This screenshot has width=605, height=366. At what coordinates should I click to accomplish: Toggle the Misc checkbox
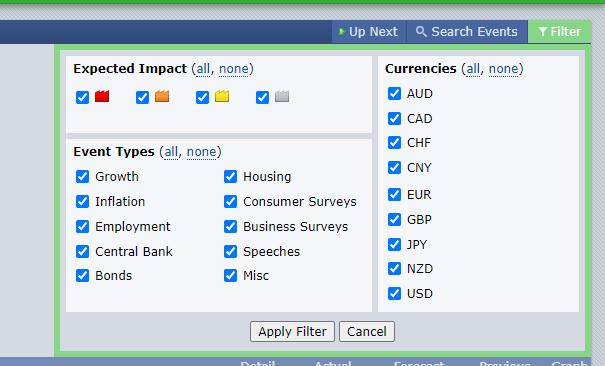pyautogui.click(x=230, y=275)
